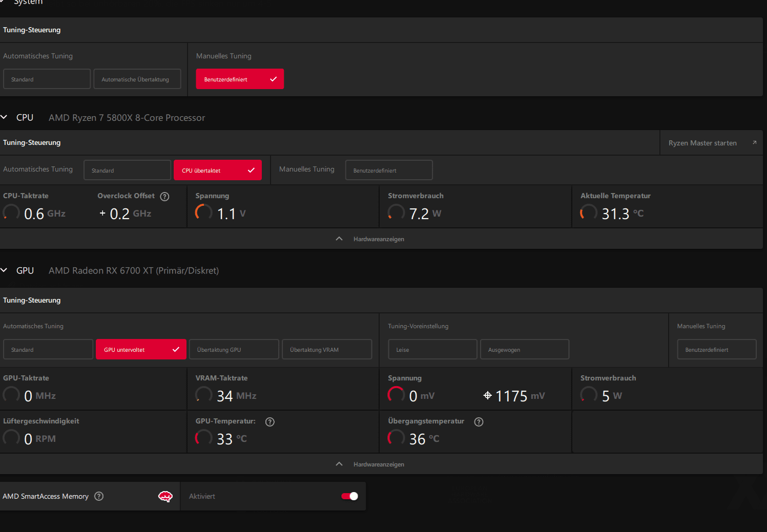Viewport: 767px width, 532px height.
Task: Click the 31.3 °C temperature reading
Action: (623, 214)
